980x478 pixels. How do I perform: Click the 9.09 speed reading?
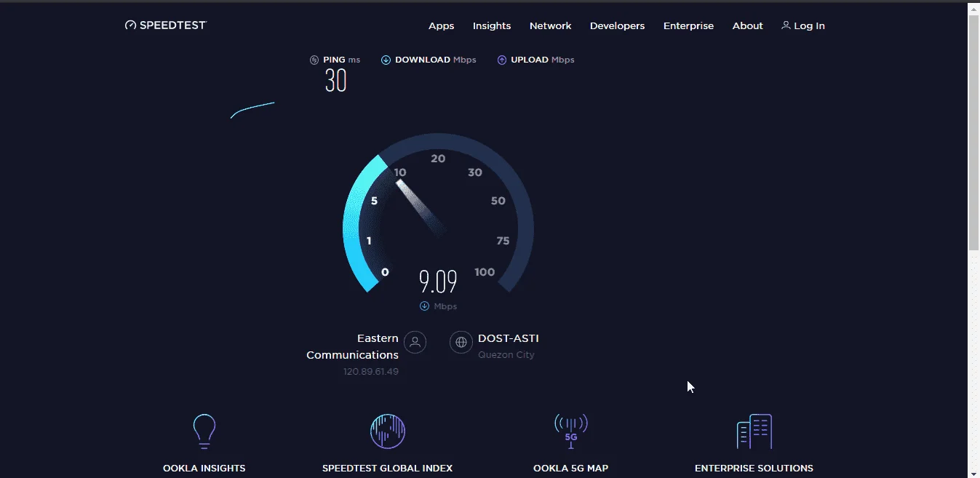pyautogui.click(x=438, y=281)
